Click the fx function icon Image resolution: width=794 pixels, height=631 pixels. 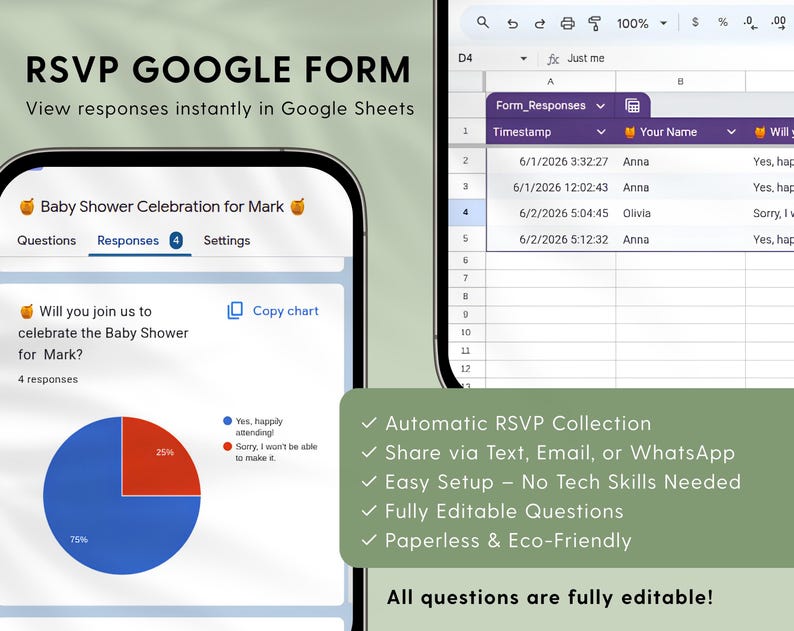(x=553, y=59)
